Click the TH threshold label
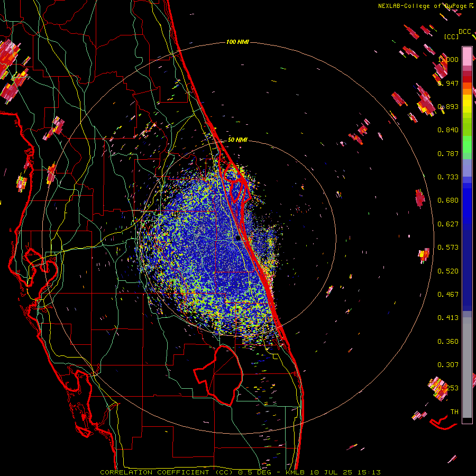Viewport: 476px width, 476px height. [454, 412]
